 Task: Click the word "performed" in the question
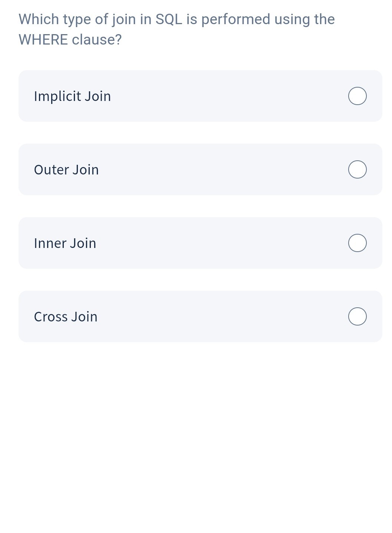[235, 19]
